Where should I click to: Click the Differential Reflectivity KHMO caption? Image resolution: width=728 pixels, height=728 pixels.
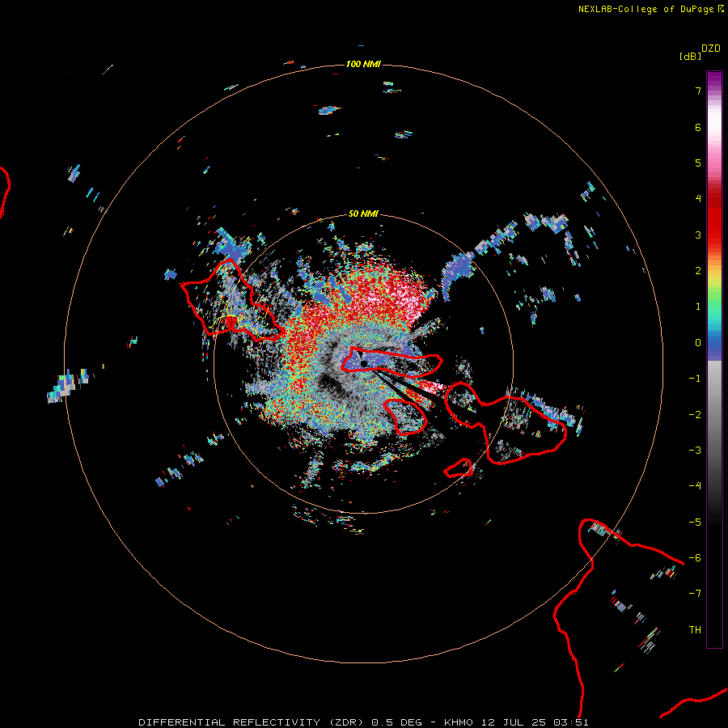pos(363,722)
